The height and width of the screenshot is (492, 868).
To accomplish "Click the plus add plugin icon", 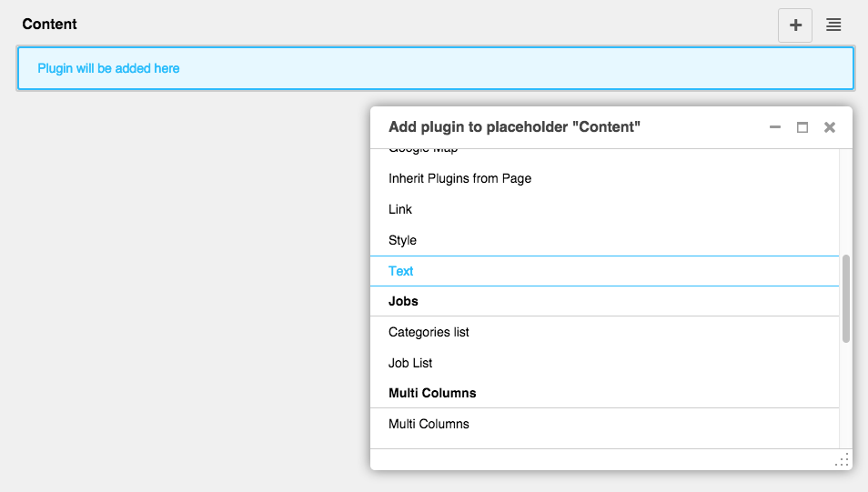I will point(795,25).
